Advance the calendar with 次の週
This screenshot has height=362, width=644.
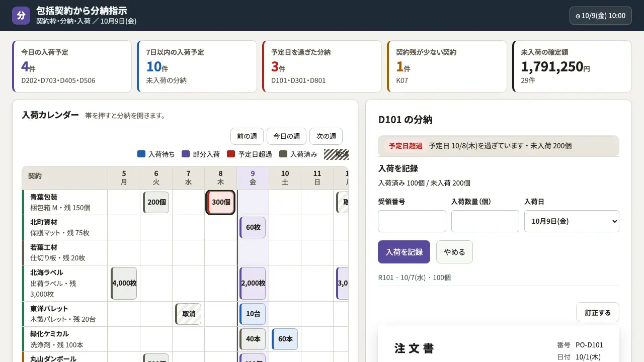[x=326, y=136]
